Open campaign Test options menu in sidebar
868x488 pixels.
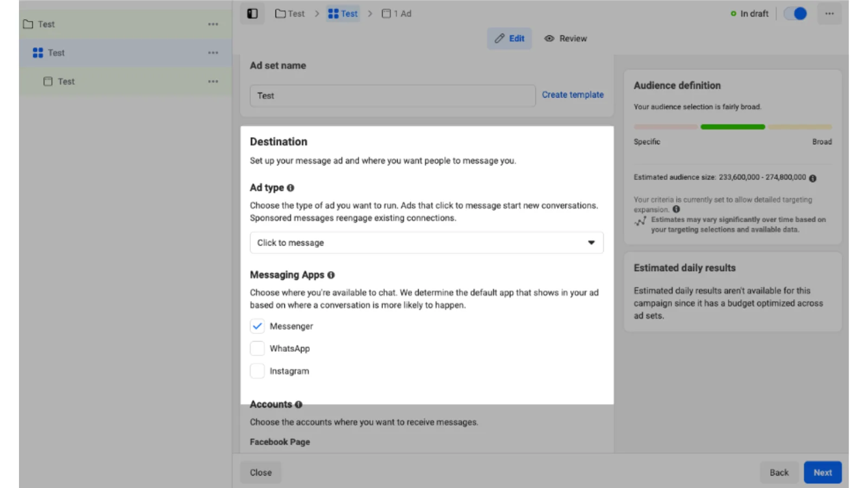pyautogui.click(x=213, y=24)
